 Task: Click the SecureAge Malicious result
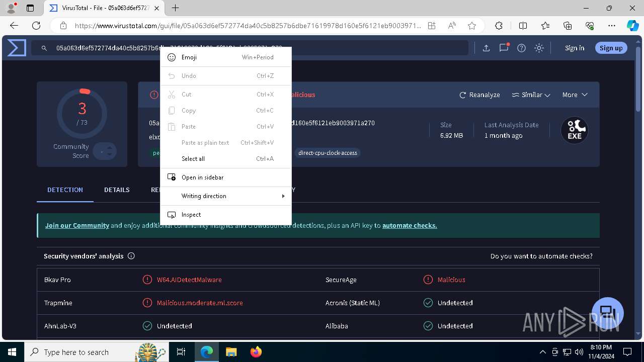pyautogui.click(x=451, y=280)
